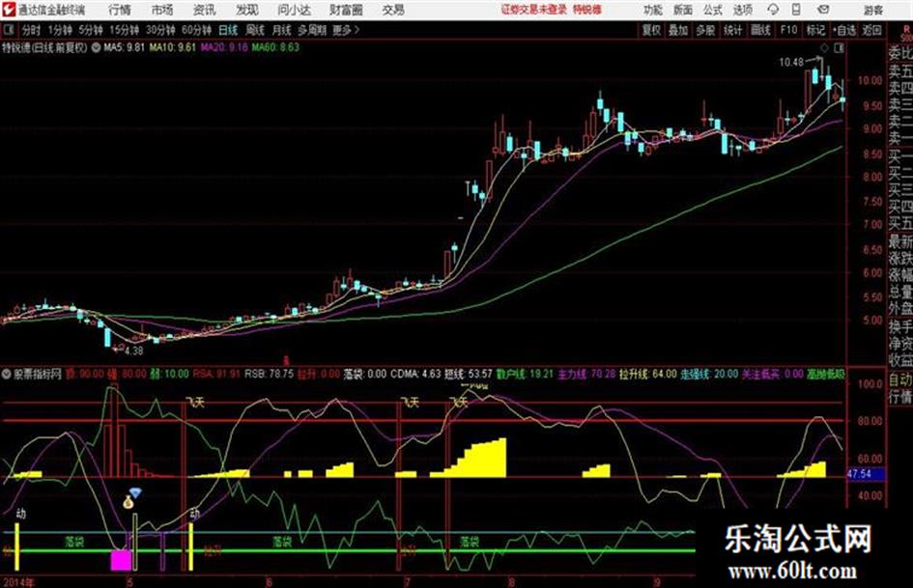Open the 市场 menu

(162, 10)
